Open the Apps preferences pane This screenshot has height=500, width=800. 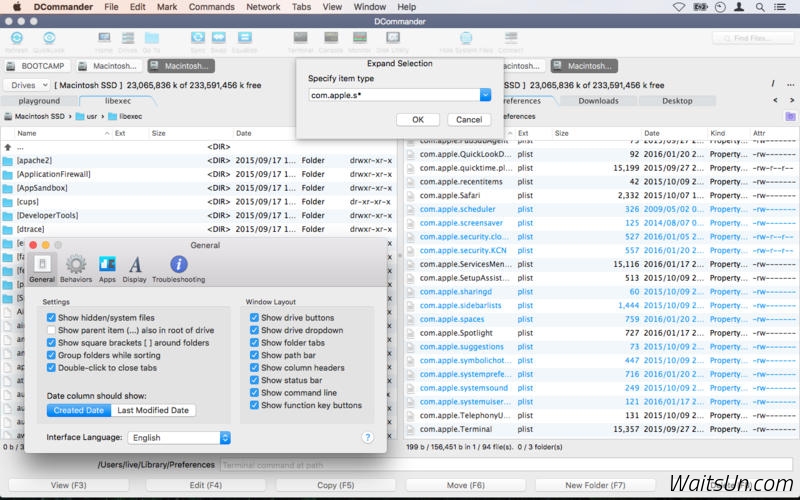point(107,268)
